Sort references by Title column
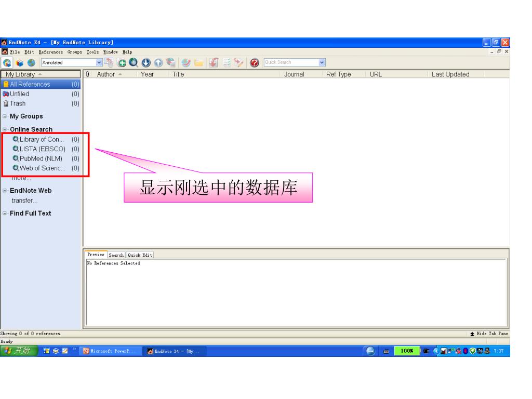This screenshot has width=532, height=399. (x=224, y=74)
